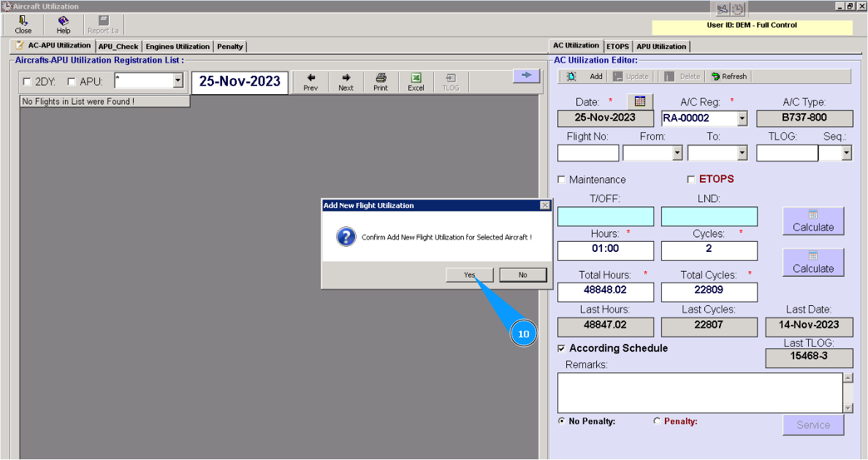The width and height of the screenshot is (868, 460).
Task: Switch to ETOPS editor tab
Action: (618, 47)
